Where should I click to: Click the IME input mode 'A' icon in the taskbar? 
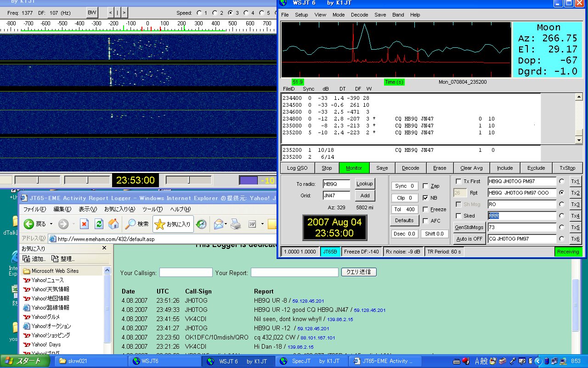[477, 361]
